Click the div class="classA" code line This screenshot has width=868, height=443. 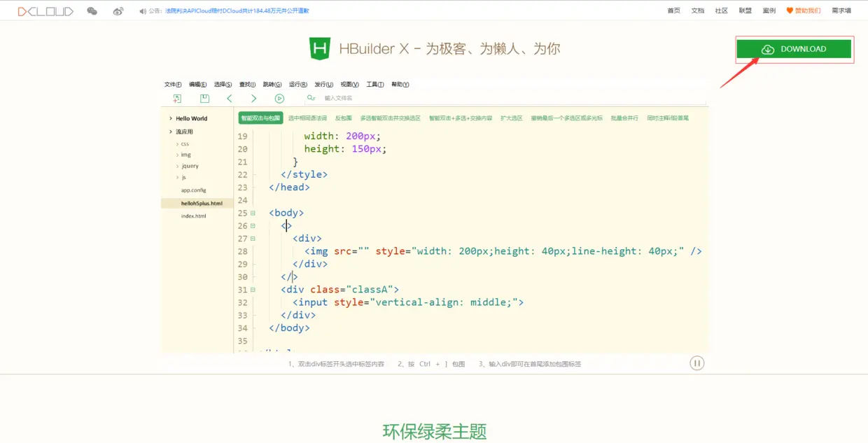[339, 290]
